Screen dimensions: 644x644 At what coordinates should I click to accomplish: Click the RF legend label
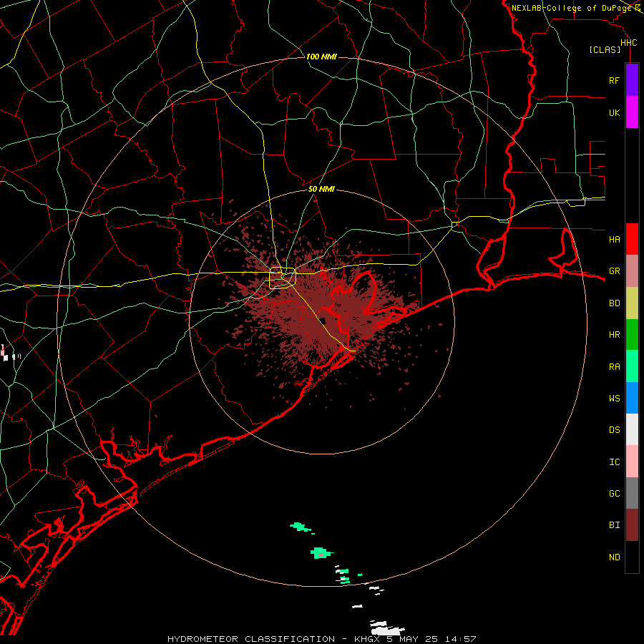coord(614,80)
